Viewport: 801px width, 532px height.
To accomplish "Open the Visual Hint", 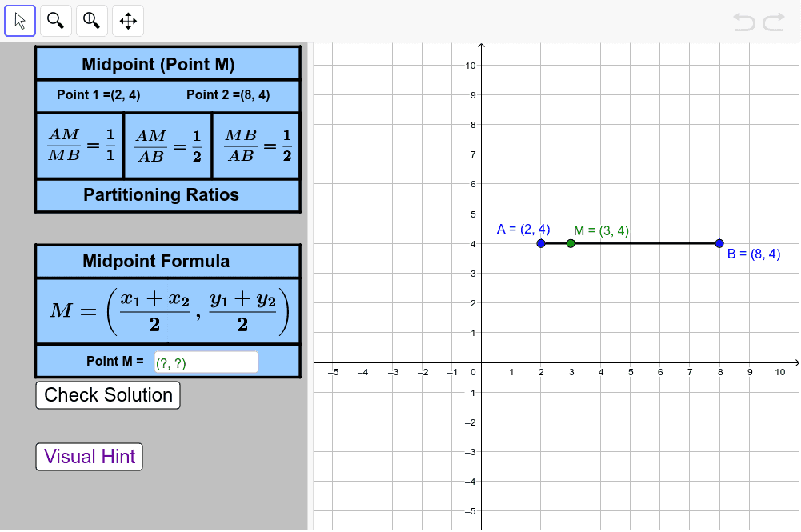I will pyautogui.click(x=88, y=456).
